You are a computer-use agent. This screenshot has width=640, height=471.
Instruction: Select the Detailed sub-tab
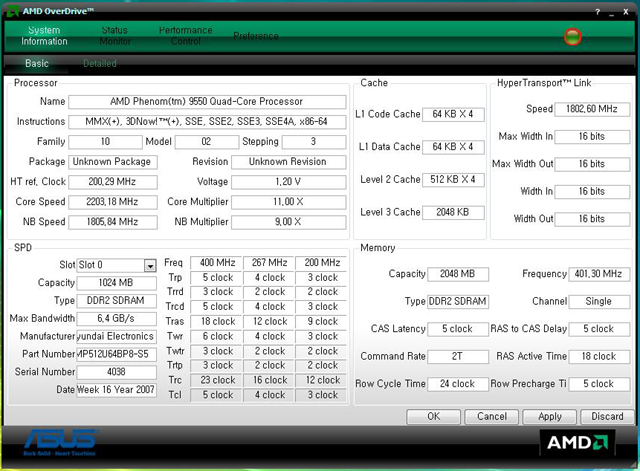(x=100, y=64)
